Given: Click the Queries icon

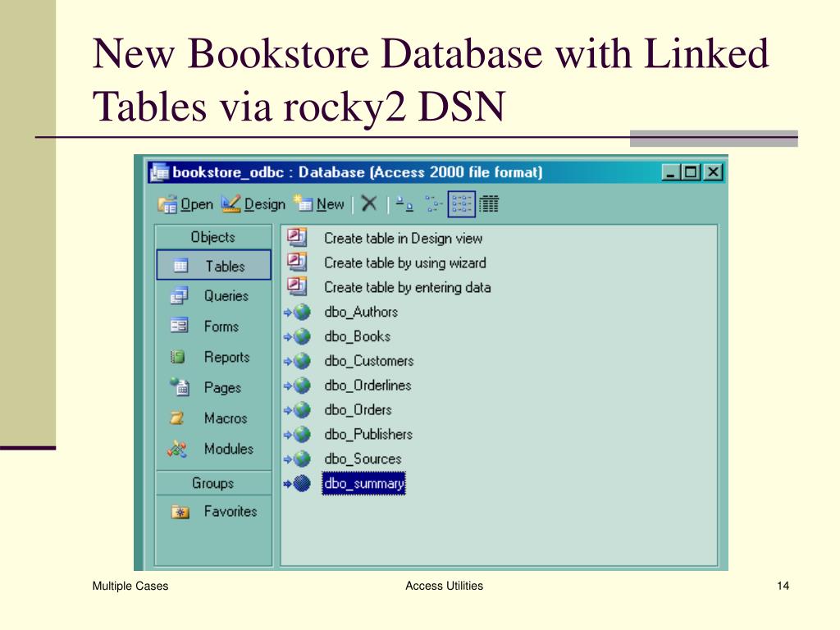Looking at the screenshot, I should point(179,295).
